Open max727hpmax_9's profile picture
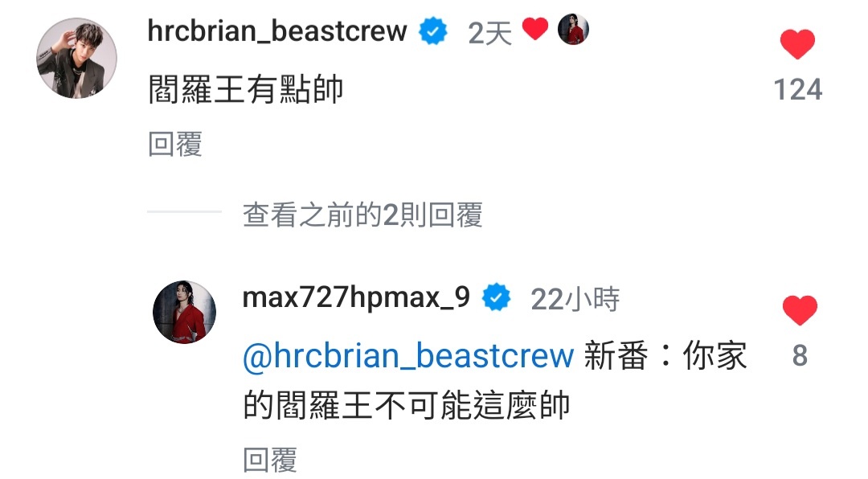 point(184,312)
